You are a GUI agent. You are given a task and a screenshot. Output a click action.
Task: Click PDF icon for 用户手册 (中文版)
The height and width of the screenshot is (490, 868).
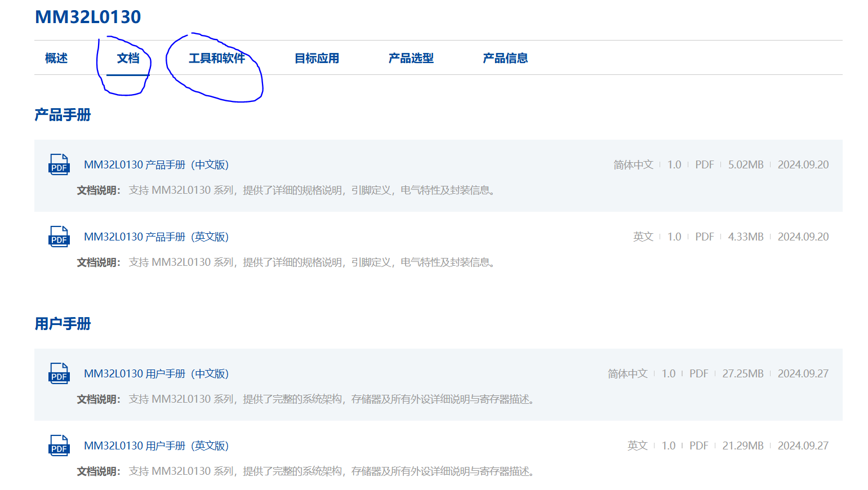click(59, 374)
